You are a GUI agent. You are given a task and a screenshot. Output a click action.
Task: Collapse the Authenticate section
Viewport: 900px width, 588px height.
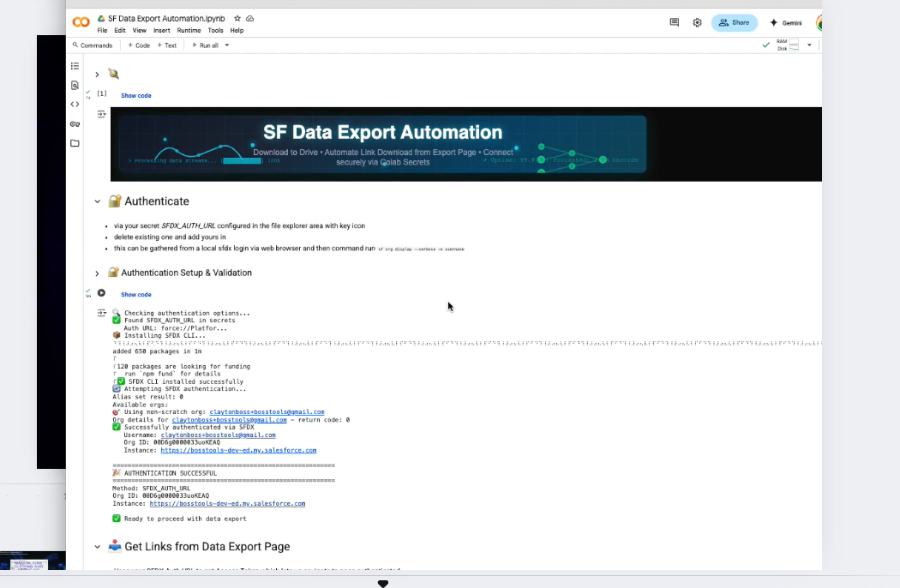(x=97, y=201)
